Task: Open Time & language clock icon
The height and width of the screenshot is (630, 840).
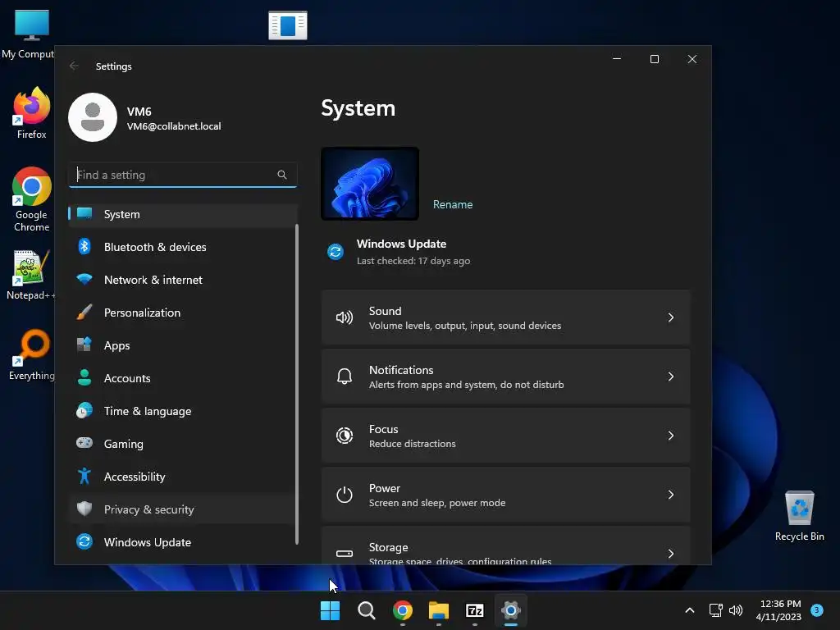Action: click(x=84, y=410)
